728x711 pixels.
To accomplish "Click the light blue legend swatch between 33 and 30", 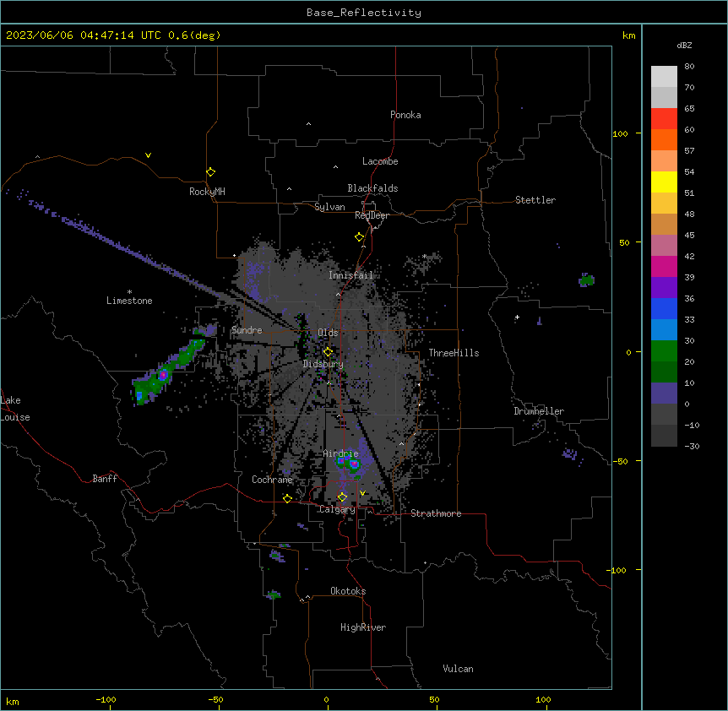I will click(664, 330).
